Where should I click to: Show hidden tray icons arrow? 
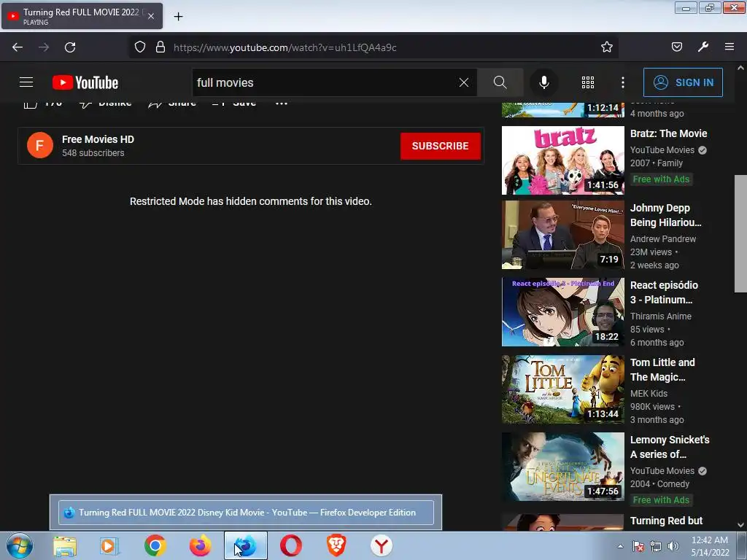(x=620, y=546)
